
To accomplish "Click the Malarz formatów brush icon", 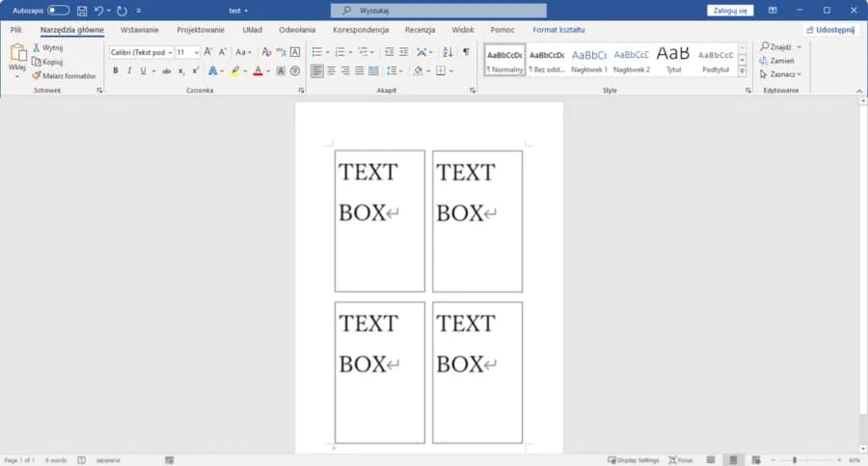I will [x=37, y=75].
